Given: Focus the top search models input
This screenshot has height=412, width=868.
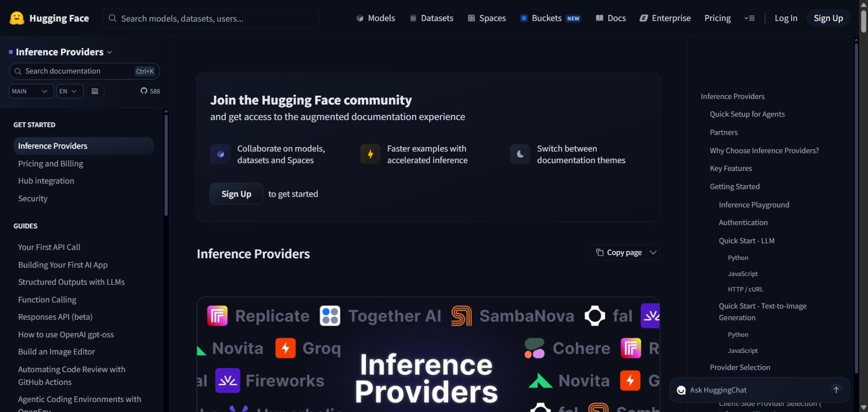Looking at the screenshot, I should (211, 18).
